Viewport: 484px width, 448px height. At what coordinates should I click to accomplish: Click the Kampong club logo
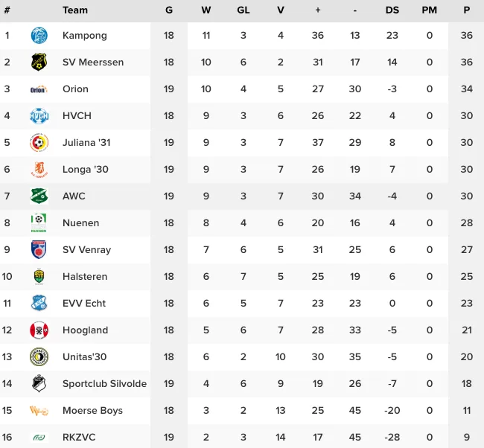(x=39, y=35)
